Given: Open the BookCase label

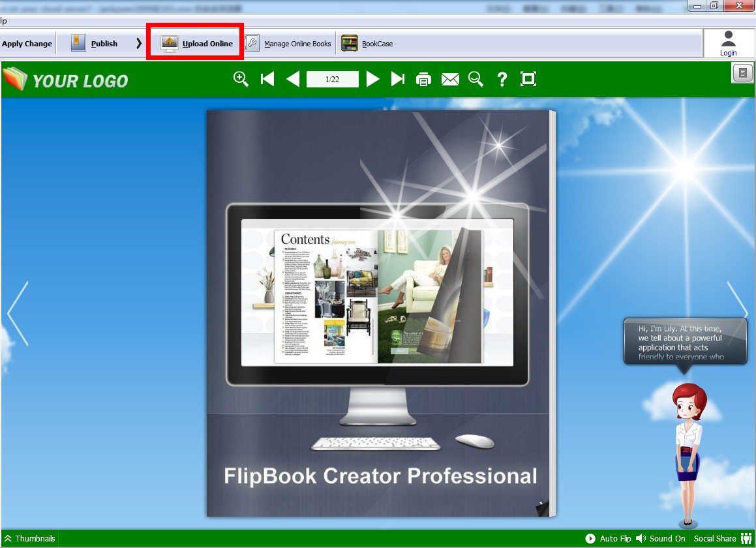Looking at the screenshot, I should 377,44.
